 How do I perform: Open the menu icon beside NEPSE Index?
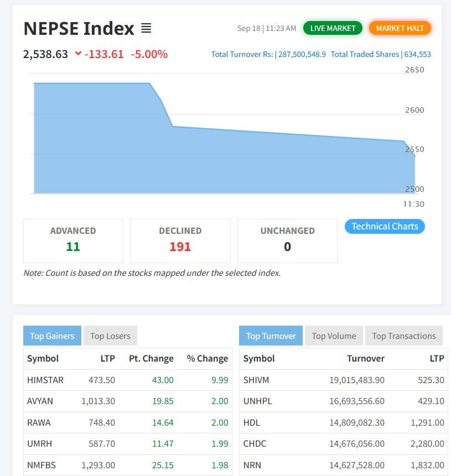[x=146, y=28]
